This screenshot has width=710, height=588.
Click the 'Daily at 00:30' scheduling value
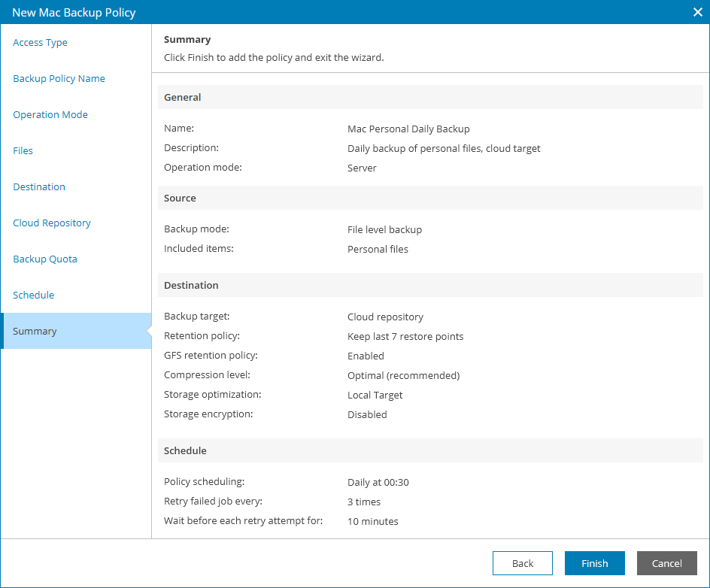pyautogui.click(x=378, y=483)
